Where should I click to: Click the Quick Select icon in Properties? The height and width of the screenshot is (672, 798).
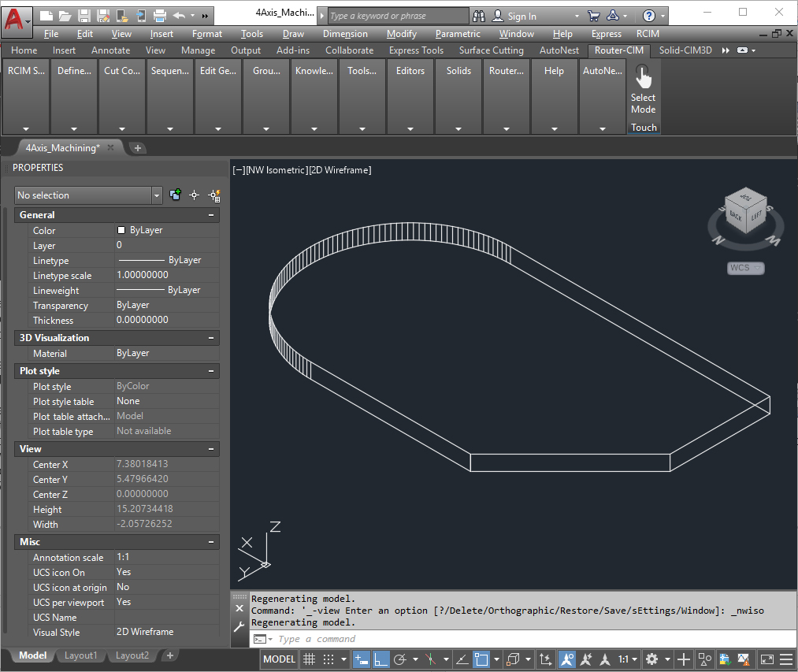pos(213,195)
